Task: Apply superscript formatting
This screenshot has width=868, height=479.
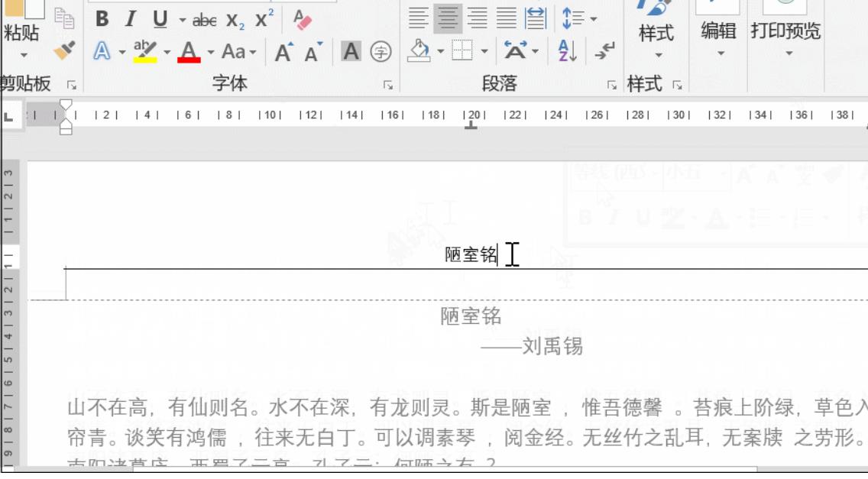Action: [x=263, y=18]
